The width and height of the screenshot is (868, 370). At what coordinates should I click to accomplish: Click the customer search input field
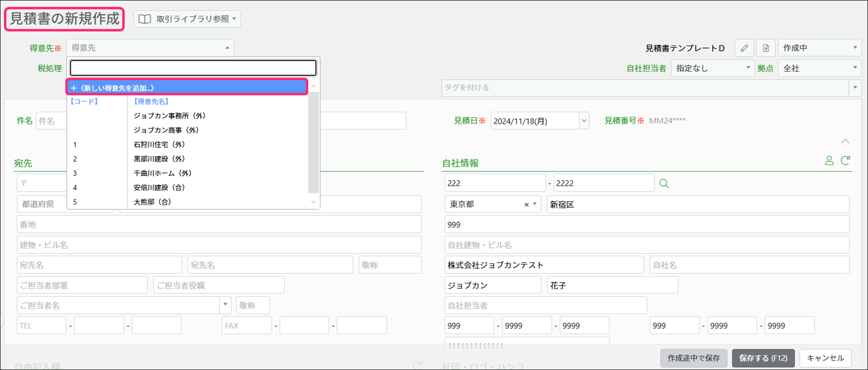[193, 68]
